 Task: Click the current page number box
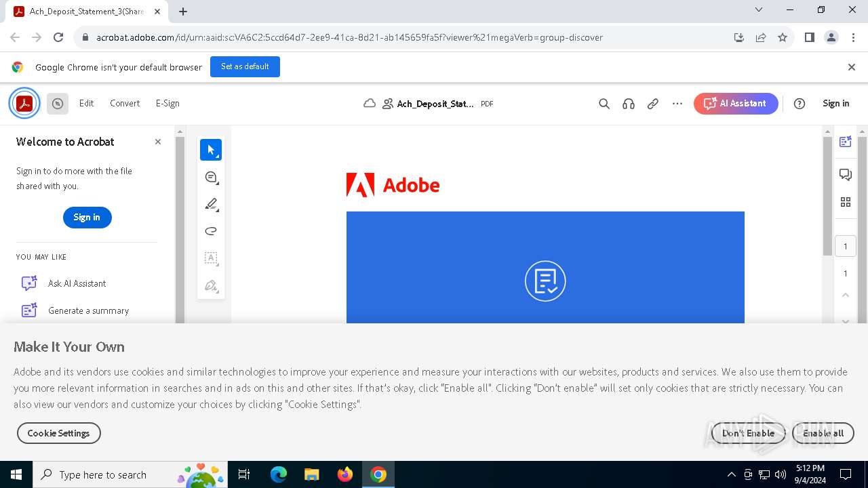[x=846, y=246]
